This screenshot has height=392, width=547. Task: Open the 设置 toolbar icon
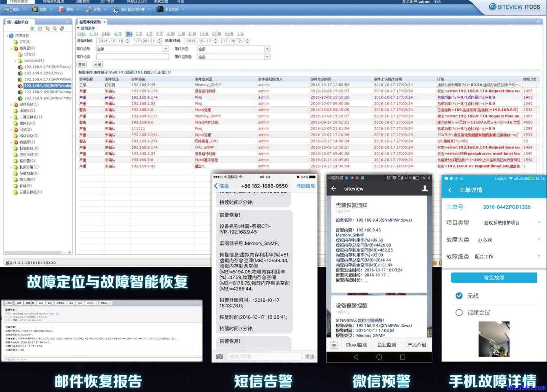pos(94,9)
